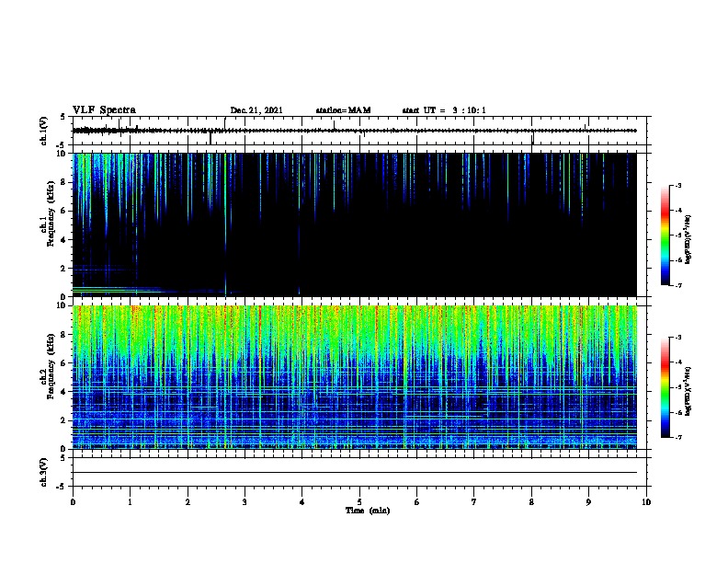
Task: Click the ch.1 spectrogram panel
Action: 355,224
